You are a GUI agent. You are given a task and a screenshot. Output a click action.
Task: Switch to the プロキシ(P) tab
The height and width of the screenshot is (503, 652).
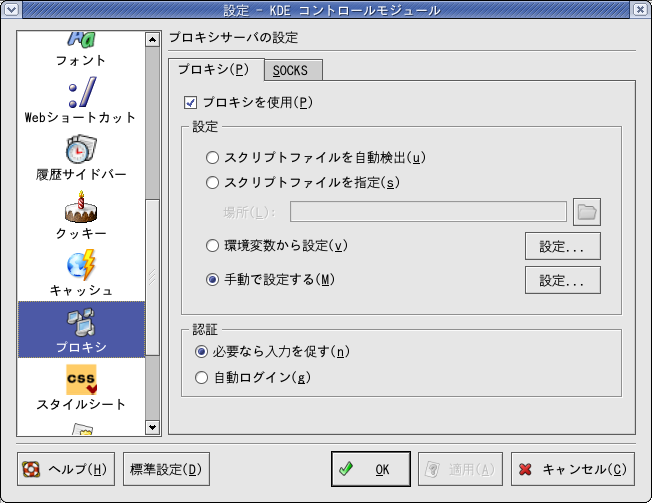(216, 69)
